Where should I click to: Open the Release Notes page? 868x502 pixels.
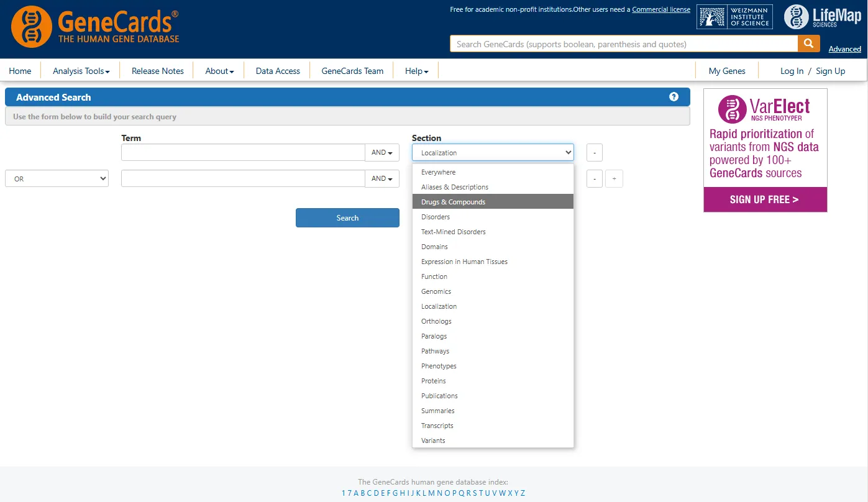(158, 71)
